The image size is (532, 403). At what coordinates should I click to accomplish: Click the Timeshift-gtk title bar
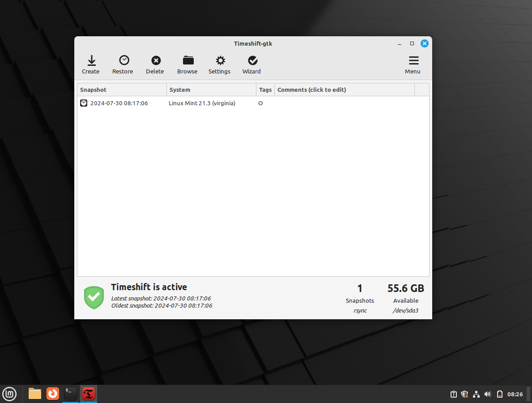(253, 43)
